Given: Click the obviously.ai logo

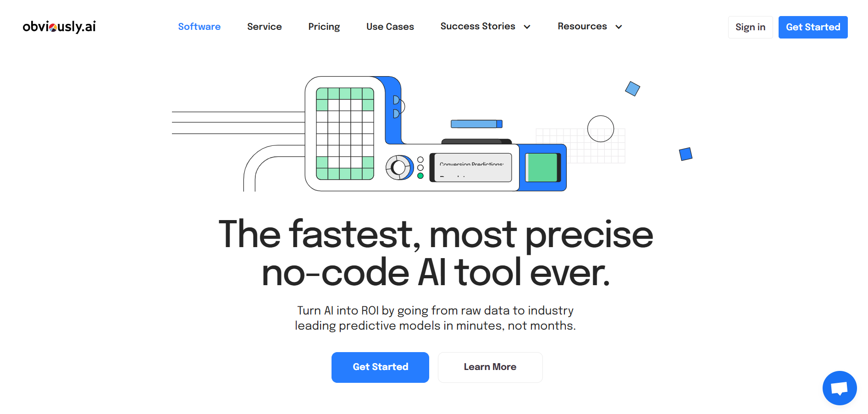Looking at the screenshot, I should [59, 27].
